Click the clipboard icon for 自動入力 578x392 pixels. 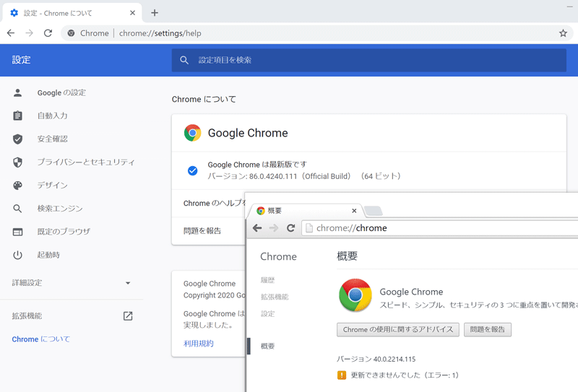click(x=17, y=116)
